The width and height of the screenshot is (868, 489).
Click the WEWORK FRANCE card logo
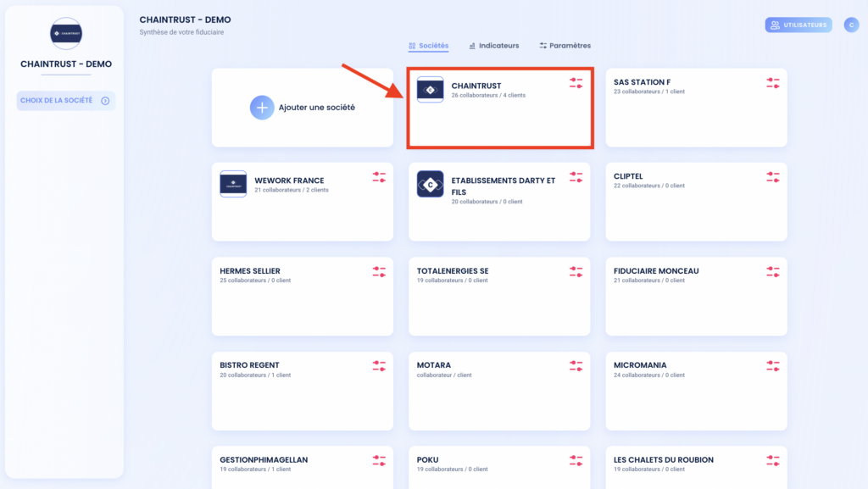(233, 184)
